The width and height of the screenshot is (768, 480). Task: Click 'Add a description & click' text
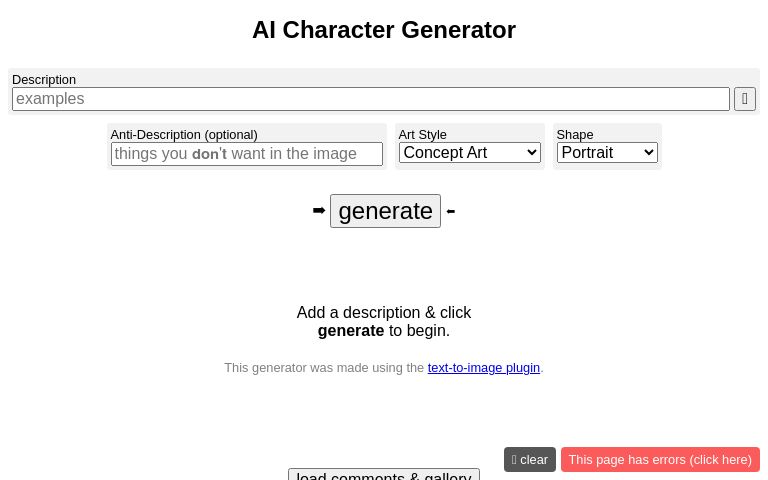pos(384,313)
